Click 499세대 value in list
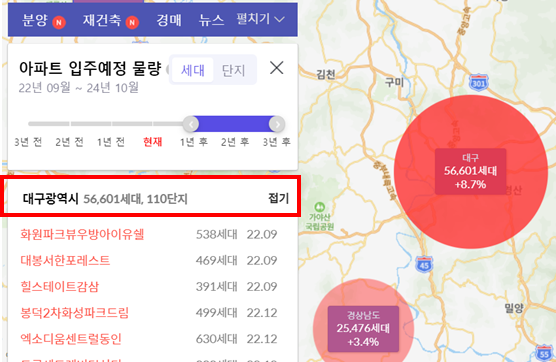The image size is (556, 362). tap(216, 313)
